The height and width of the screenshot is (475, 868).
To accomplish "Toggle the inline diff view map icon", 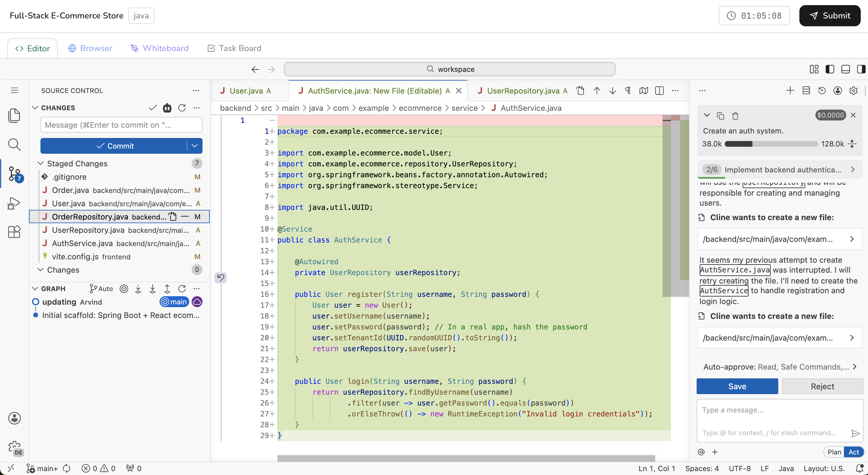I will click(x=643, y=91).
